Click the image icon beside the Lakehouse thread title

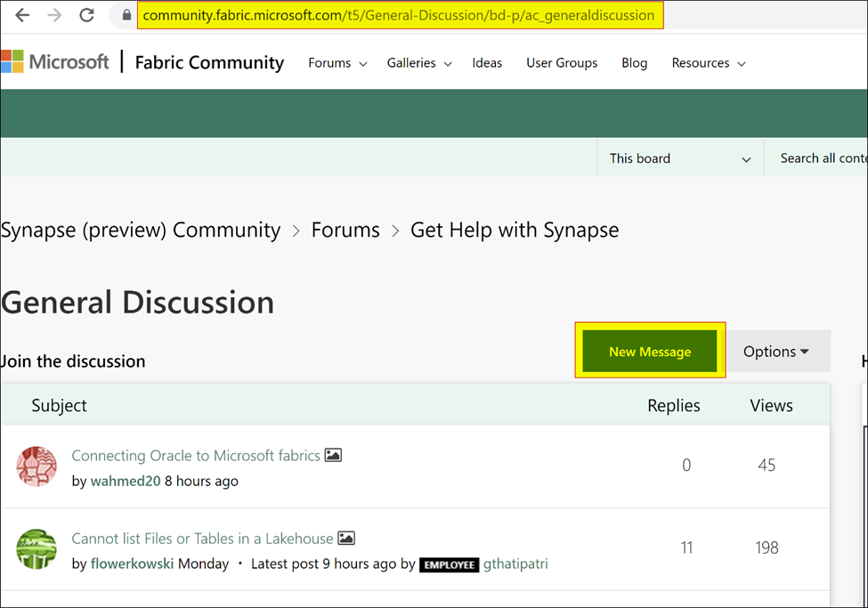tap(347, 538)
